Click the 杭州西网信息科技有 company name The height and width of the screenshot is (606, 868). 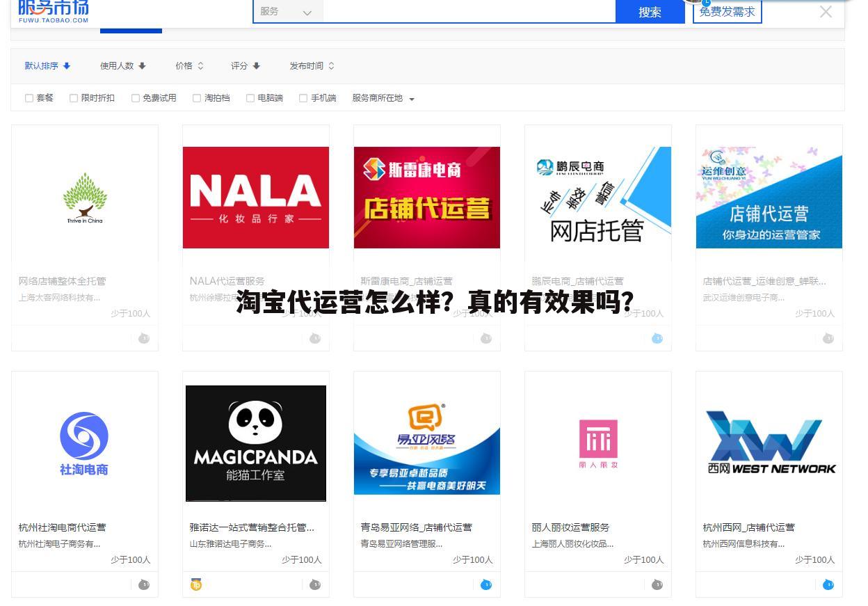pyautogui.click(x=744, y=543)
